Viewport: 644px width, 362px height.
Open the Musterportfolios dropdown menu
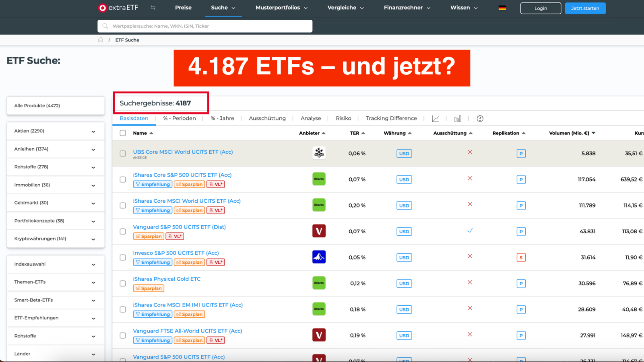pyautogui.click(x=281, y=8)
